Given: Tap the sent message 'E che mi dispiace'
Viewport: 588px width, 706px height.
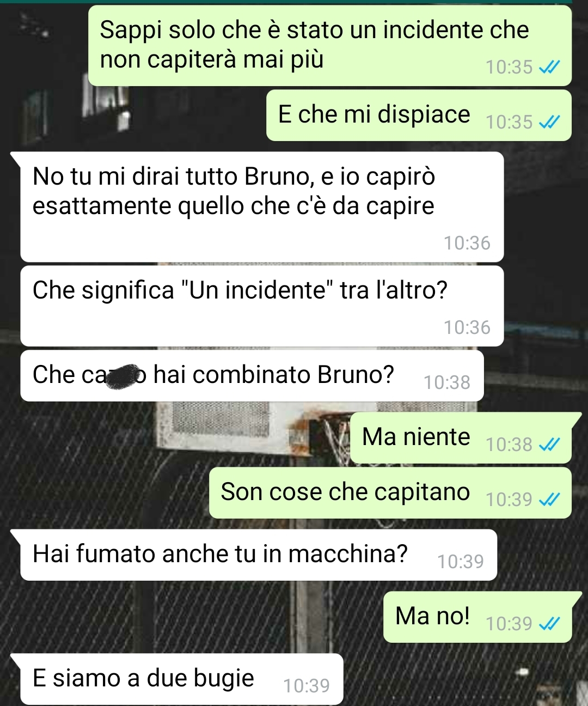Looking at the screenshot, I should pyautogui.click(x=419, y=115).
